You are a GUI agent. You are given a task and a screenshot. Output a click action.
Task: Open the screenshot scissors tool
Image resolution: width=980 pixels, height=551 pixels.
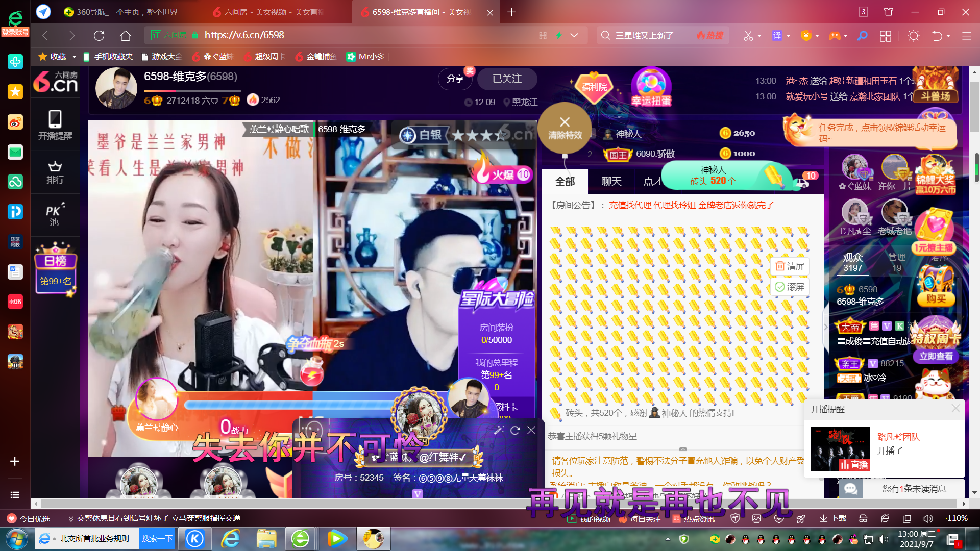click(748, 36)
